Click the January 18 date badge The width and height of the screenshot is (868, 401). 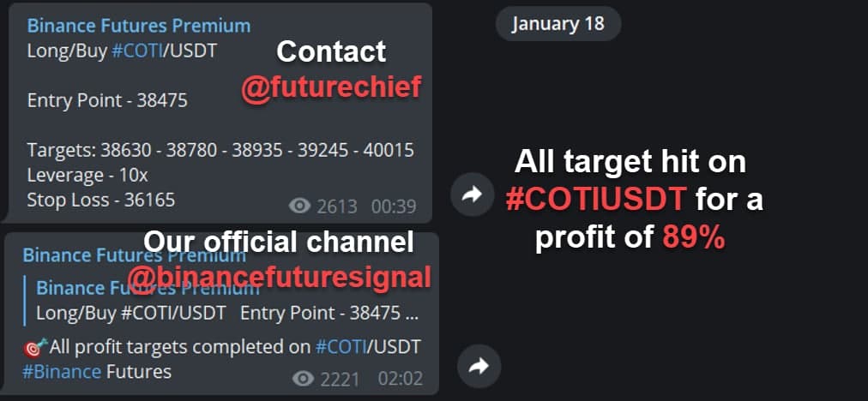tap(558, 24)
